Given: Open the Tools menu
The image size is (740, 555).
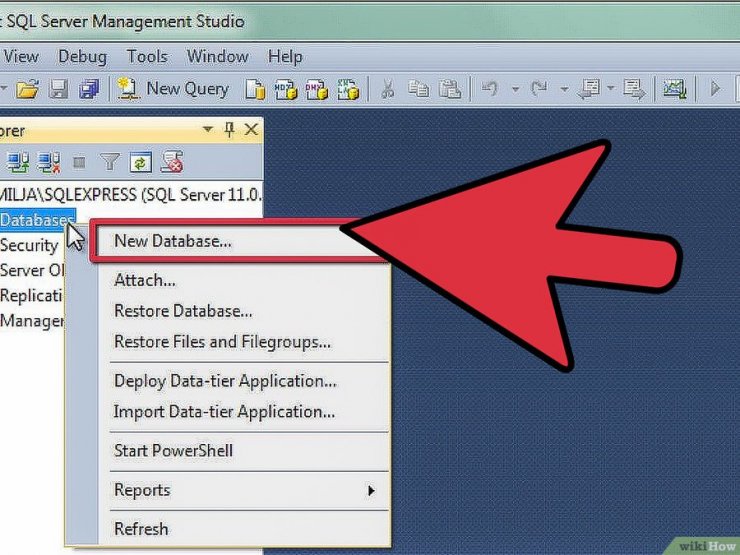Looking at the screenshot, I should [147, 56].
